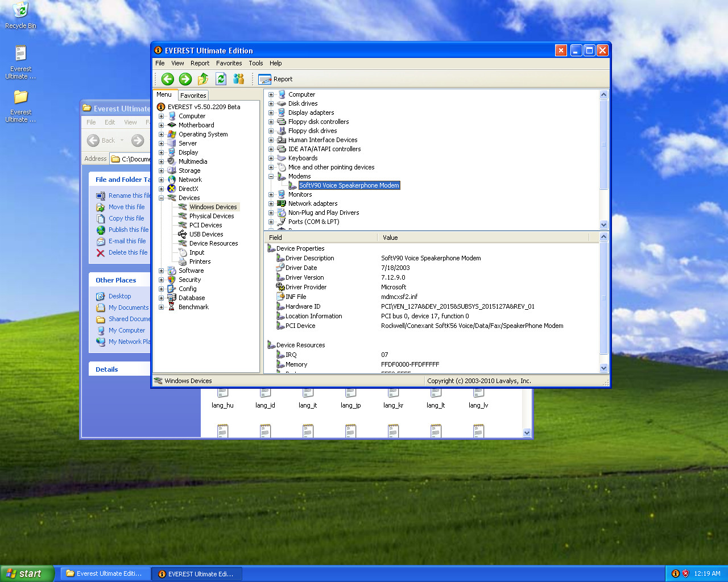Click the green Back arrow toolbar icon
This screenshot has width=728, height=582.
(x=167, y=79)
